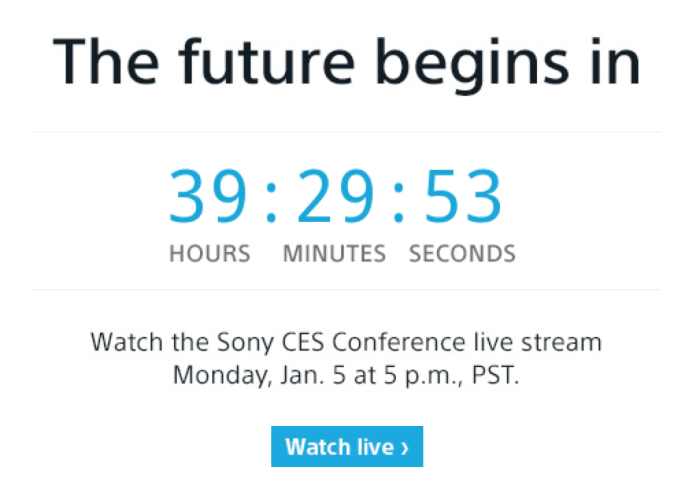
Task: Click the word 'begins' in the heading
Action: click(472, 65)
